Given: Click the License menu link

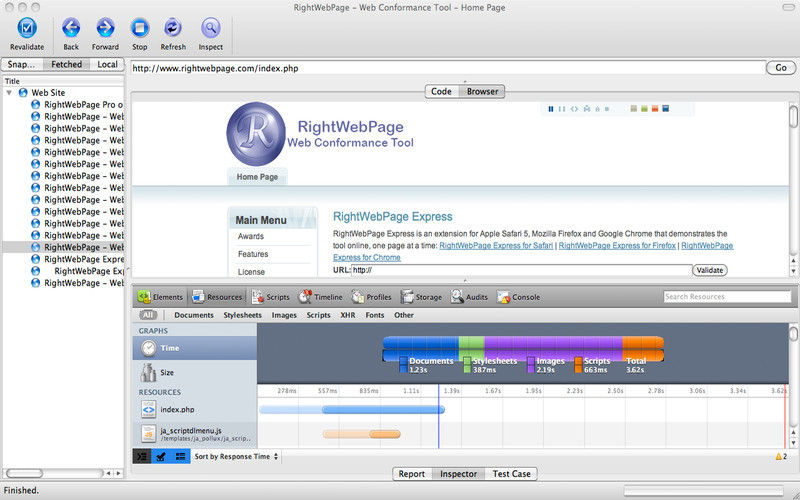Looking at the screenshot, I should pyautogui.click(x=251, y=272).
